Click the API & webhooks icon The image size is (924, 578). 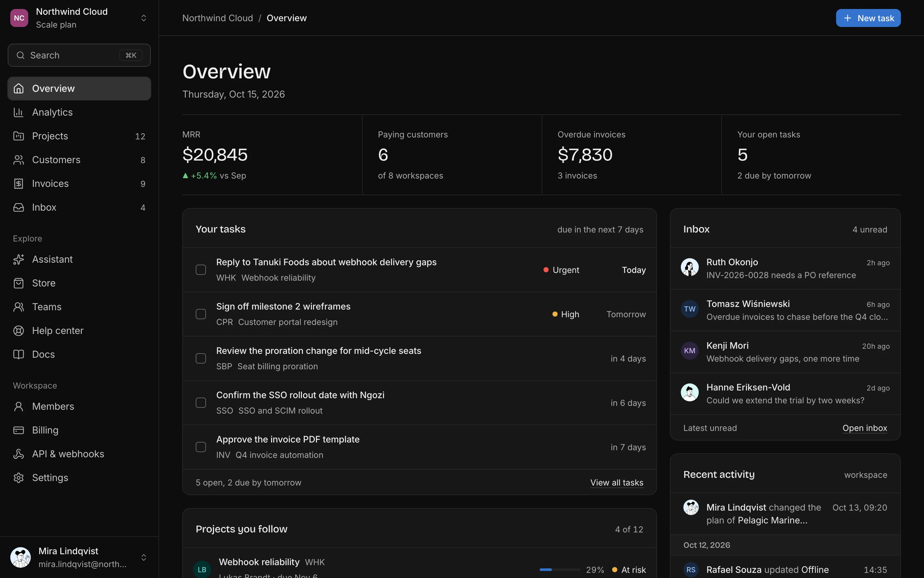tap(18, 454)
